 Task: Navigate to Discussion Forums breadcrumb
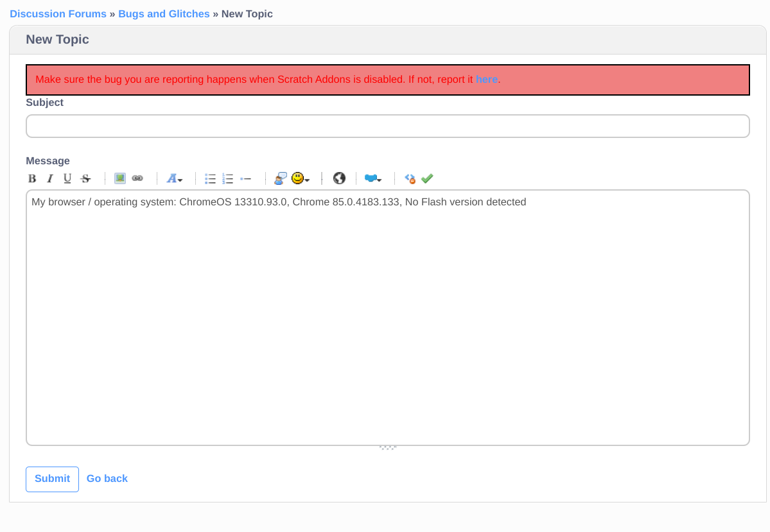(x=58, y=13)
